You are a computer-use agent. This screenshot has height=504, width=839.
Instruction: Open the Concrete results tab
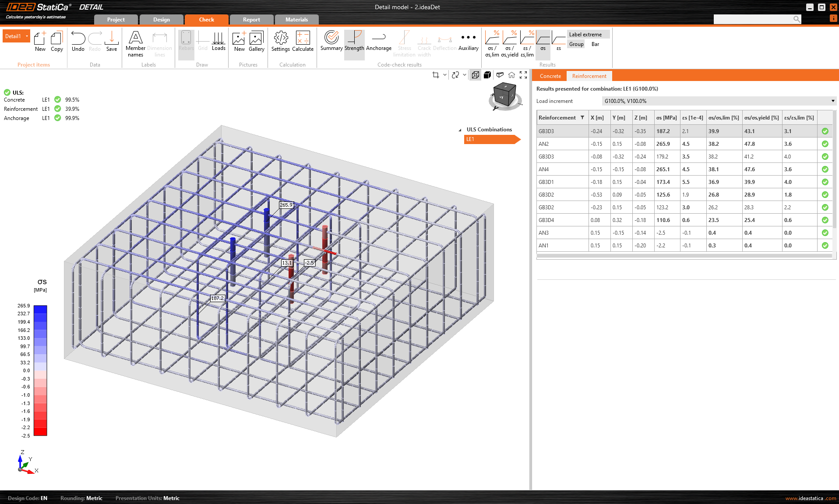[550, 76]
